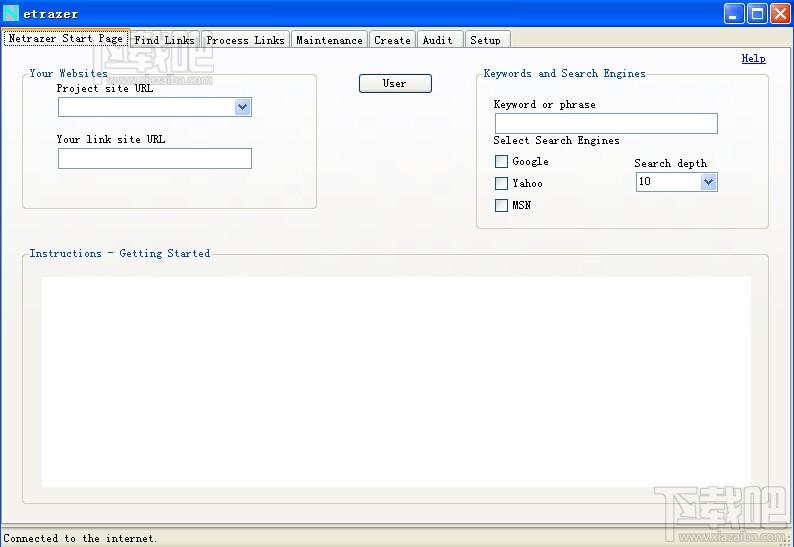Minimize the Netrazer window
The height and width of the screenshot is (547, 794).
[x=734, y=14]
